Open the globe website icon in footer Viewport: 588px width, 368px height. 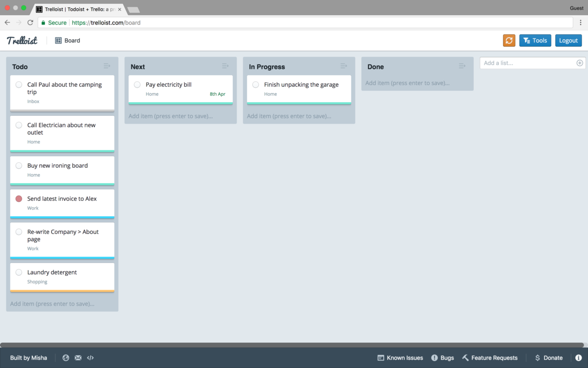tap(66, 358)
